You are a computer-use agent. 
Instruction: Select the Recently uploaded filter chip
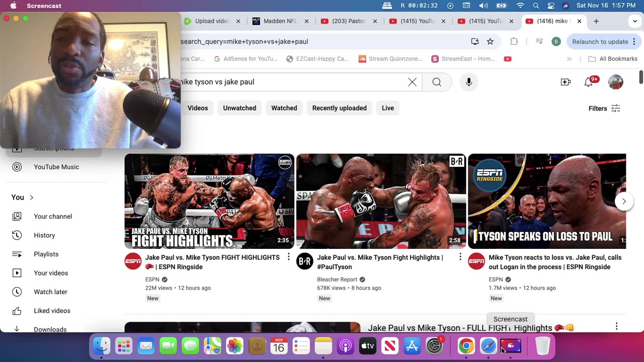(x=340, y=108)
